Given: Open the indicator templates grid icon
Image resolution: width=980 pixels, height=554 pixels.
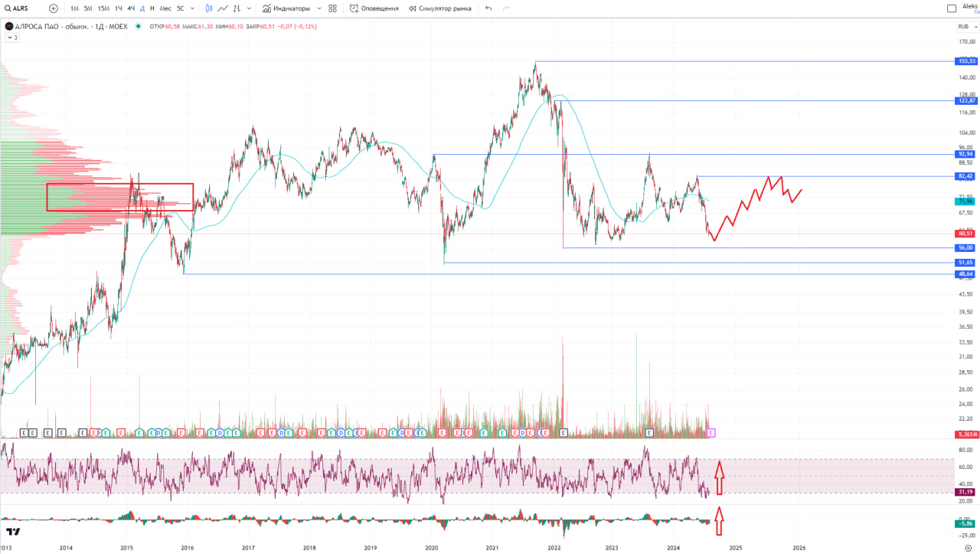Looking at the screenshot, I should (x=332, y=8).
